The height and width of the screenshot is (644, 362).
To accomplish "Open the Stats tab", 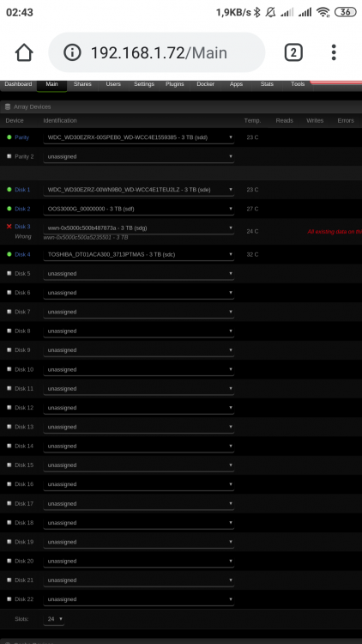I will click(267, 84).
